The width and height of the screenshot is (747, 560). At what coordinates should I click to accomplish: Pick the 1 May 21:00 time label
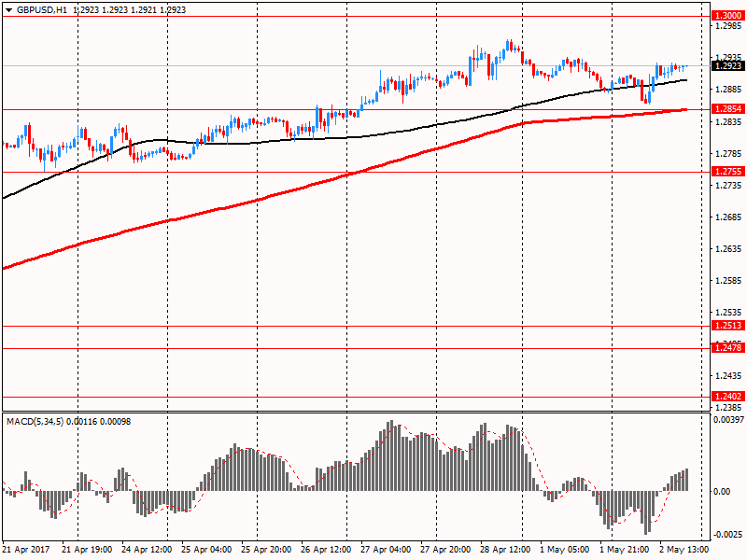tap(625, 550)
